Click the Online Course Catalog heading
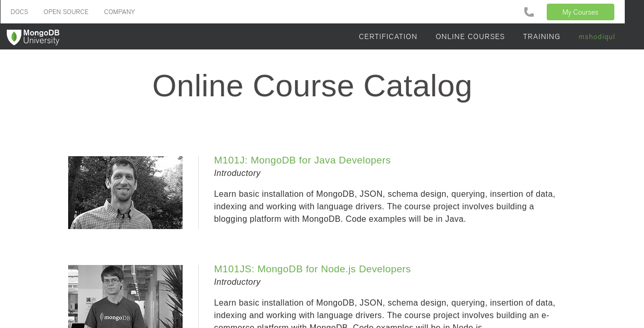The image size is (644, 328). pos(312,85)
